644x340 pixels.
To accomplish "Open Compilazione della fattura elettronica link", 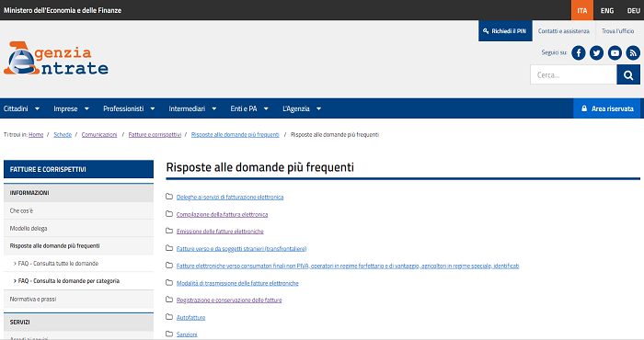I will coord(223,214).
